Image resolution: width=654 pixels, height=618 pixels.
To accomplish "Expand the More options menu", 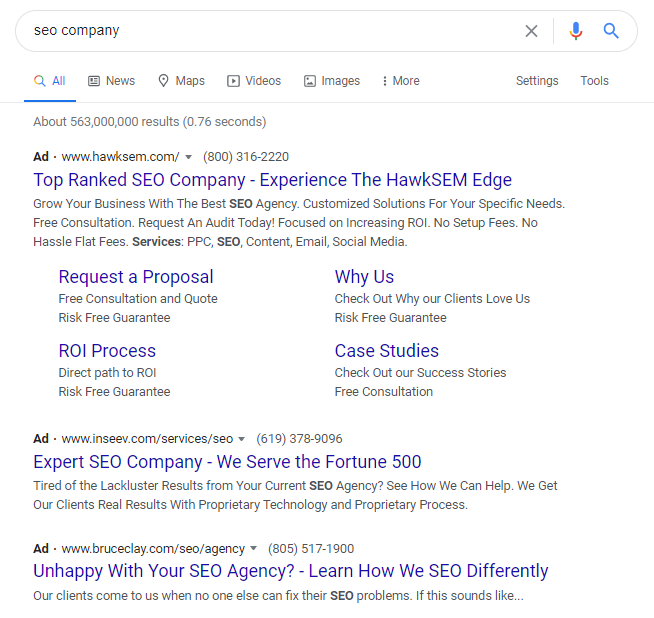I will tap(401, 81).
